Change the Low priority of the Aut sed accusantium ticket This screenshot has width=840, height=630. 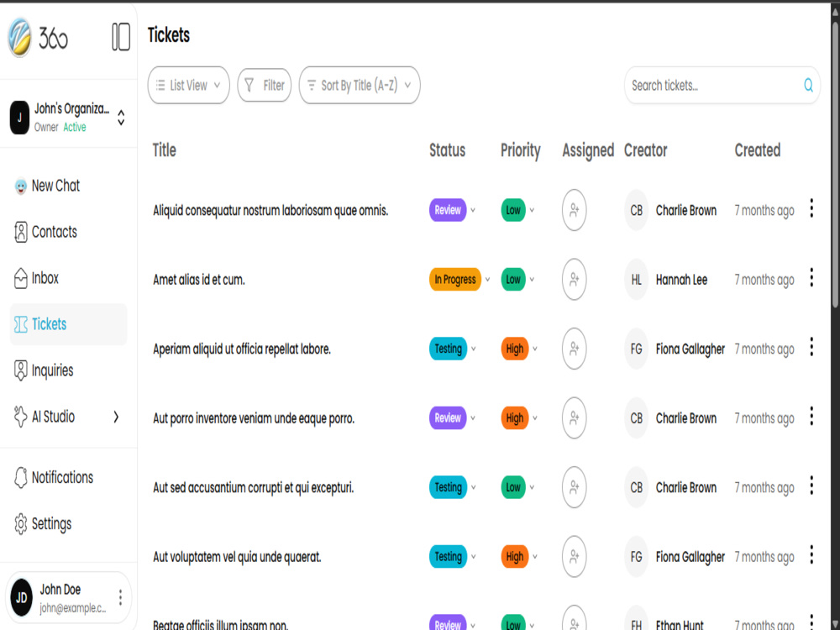pyautogui.click(x=517, y=487)
